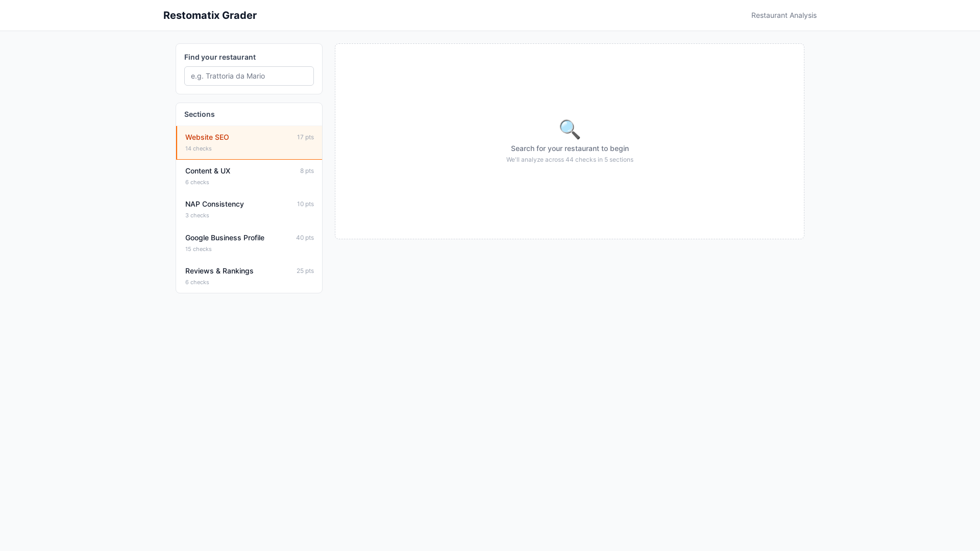Open the NAP Consistency section
The width and height of the screenshot is (980, 551).
[249, 209]
